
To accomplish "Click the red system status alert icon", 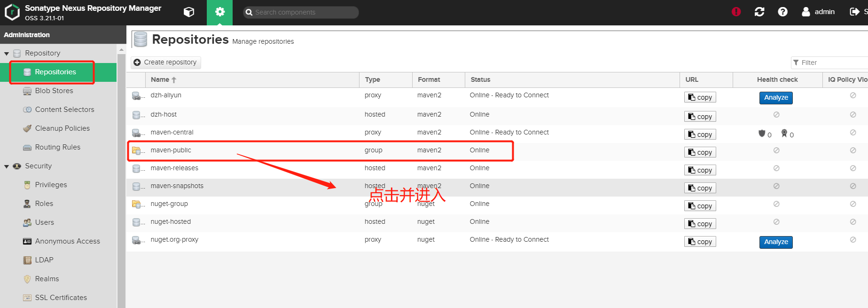I will 736,12.
